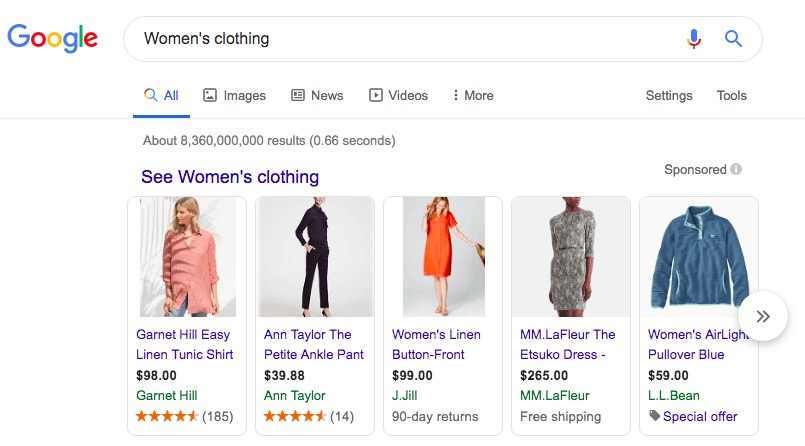Click the Ann Taylor seller name
Screen dimensions: 805x446
pos(295,396)
